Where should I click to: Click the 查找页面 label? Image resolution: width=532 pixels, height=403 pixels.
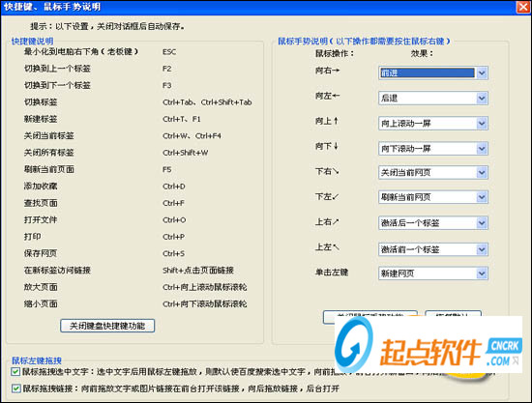point(41,203)
